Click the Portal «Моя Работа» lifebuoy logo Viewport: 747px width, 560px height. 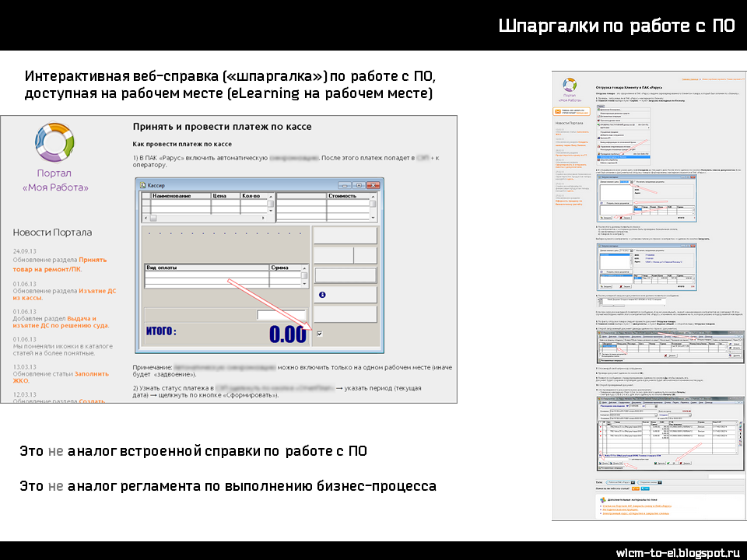(54, 142)
